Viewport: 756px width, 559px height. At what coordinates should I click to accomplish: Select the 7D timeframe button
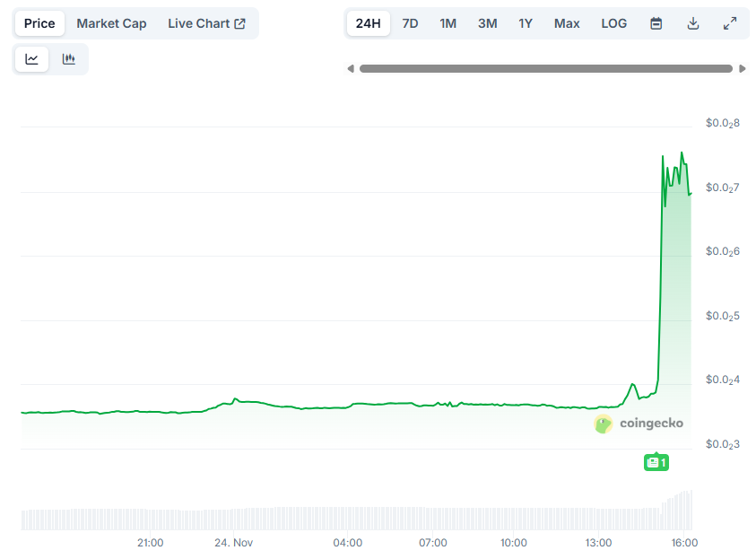(410, 23)
